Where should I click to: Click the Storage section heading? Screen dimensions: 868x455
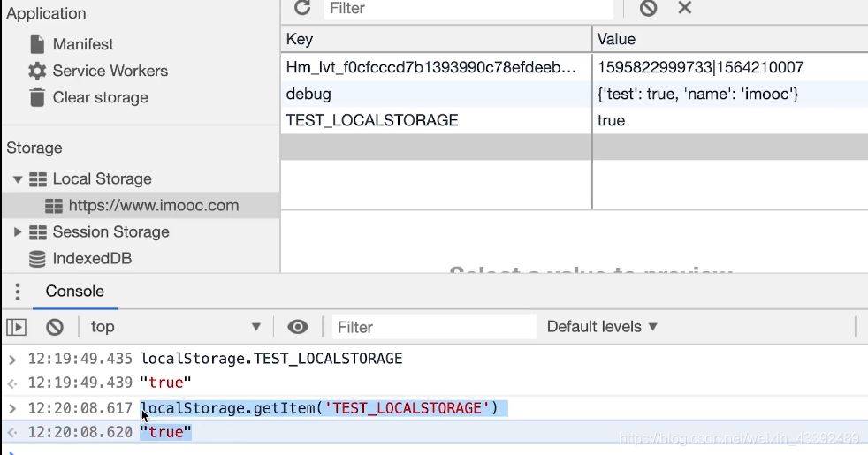pos(34,148)
